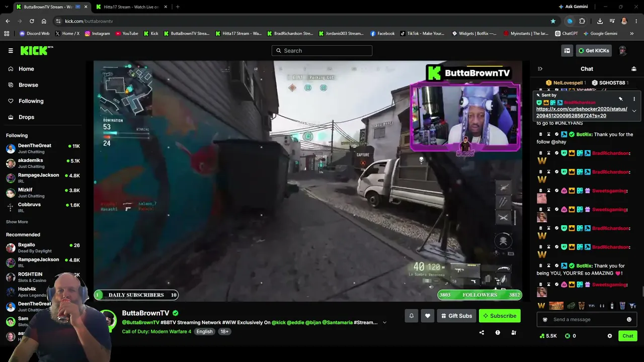The height and width of the screenshot is (362, 644).
Task: Open the emoji picker in message box
Action: [x=629, y=319]
